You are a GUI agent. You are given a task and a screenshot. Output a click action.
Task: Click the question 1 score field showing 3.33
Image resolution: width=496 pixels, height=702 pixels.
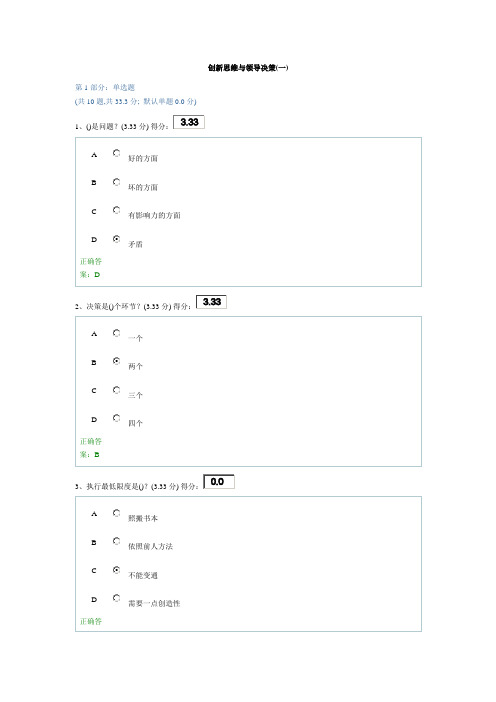(189, 122)
